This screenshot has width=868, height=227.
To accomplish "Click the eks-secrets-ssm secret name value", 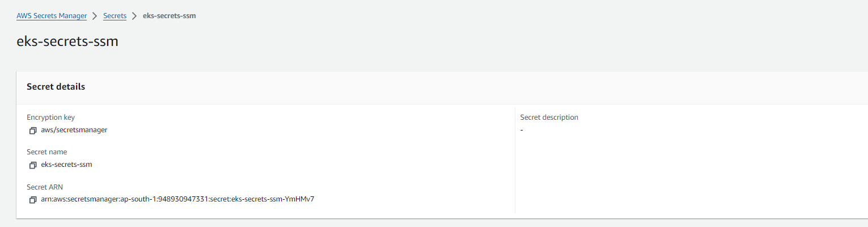I will coord(67,165).
